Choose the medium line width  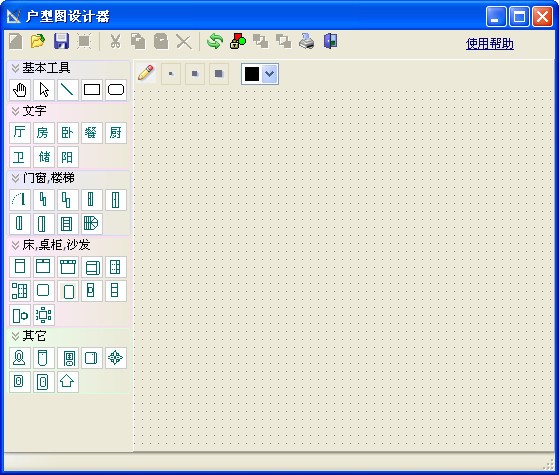195,74
